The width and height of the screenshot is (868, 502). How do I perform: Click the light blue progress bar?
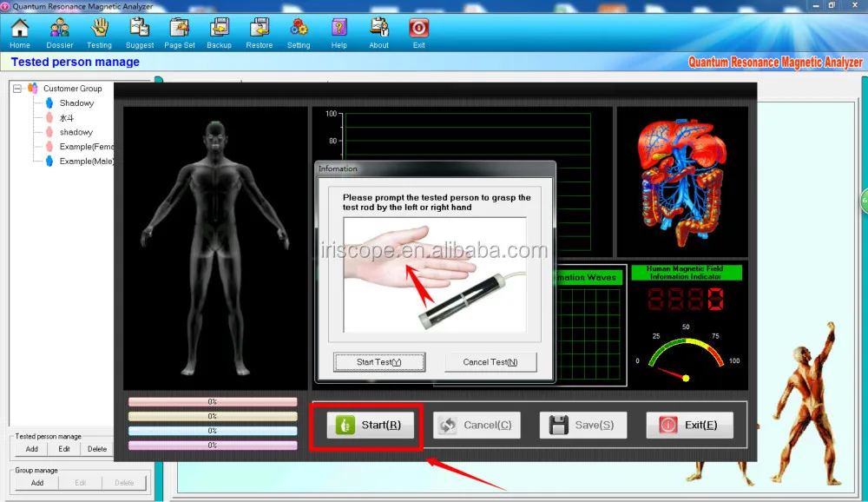[x=213, y=431]
